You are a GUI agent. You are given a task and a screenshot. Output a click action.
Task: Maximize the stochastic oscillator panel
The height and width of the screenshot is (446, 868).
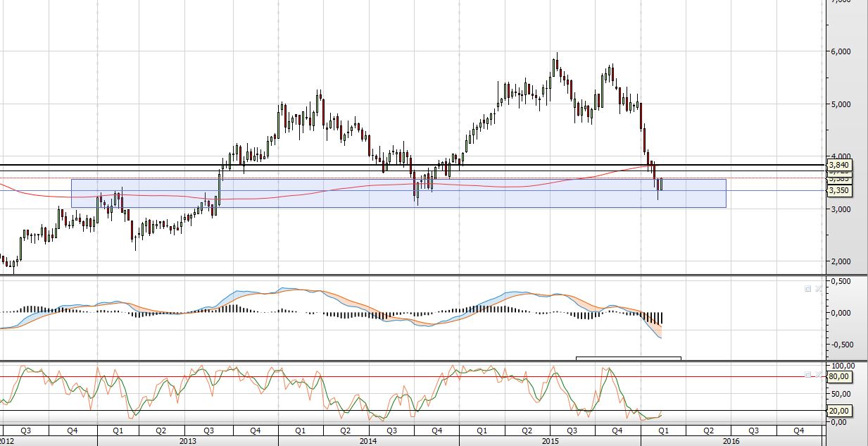pyautogui.click(x=807, y=375)
